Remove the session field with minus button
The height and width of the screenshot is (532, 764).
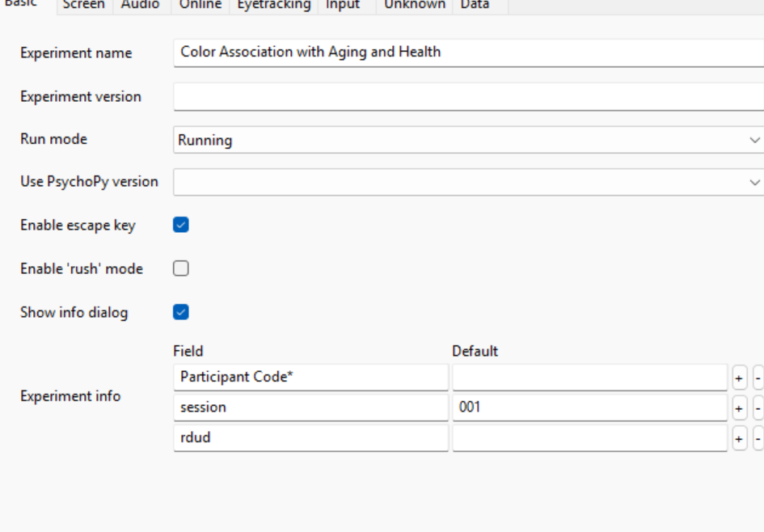click(x=758, y=408)
